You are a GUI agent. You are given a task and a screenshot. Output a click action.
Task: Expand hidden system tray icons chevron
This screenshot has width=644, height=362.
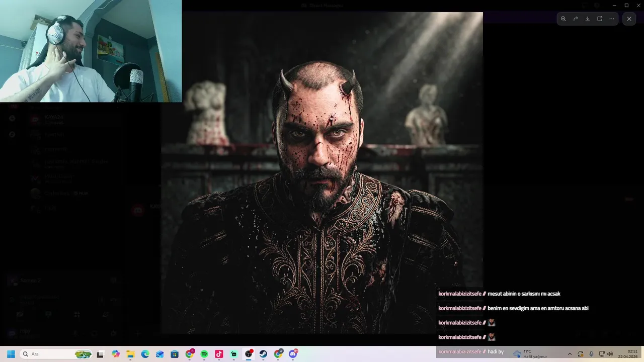point(570,354)
